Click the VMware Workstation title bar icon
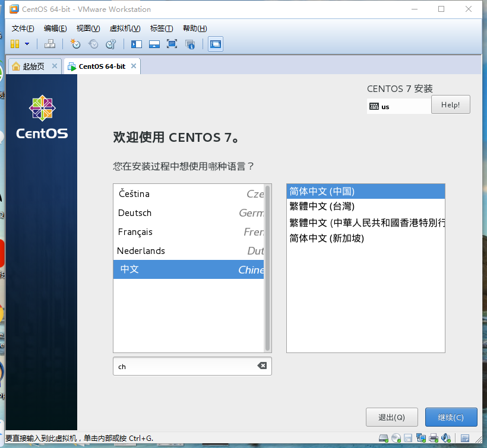Viewport: 487px width, 448px height. click(14, 9)
